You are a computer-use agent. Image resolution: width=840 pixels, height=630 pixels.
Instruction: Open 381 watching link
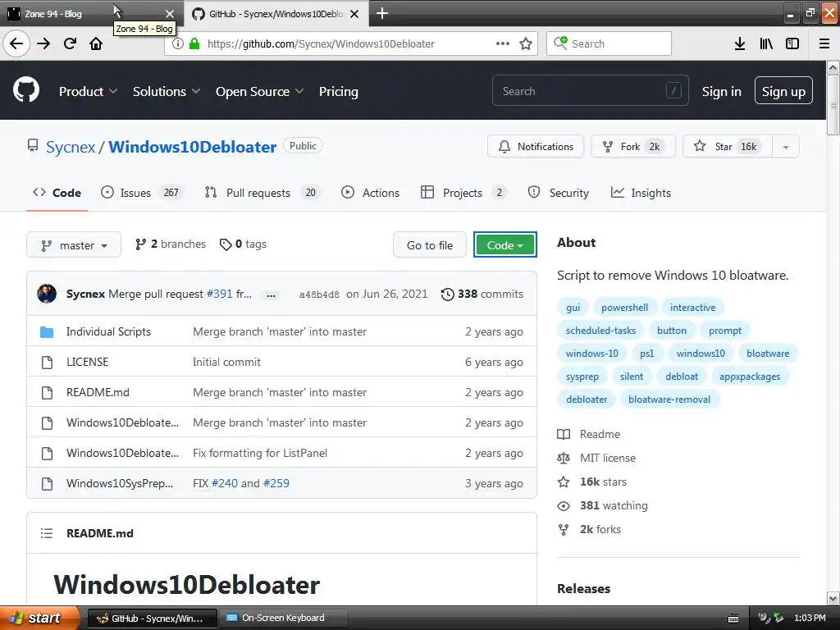pyautogui.click(x=614, y=505)
